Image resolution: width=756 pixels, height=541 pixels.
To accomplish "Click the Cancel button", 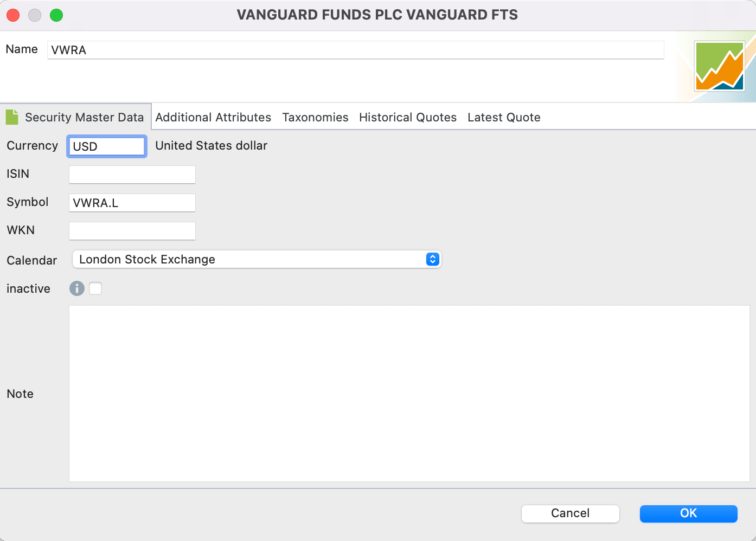I will 570,513.
